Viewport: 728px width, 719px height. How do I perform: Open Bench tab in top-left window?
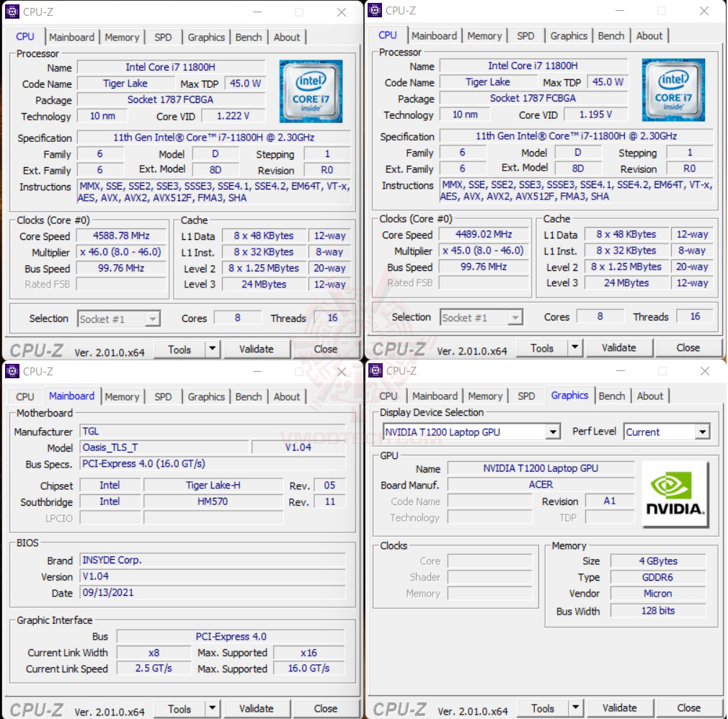coord(249,37)
